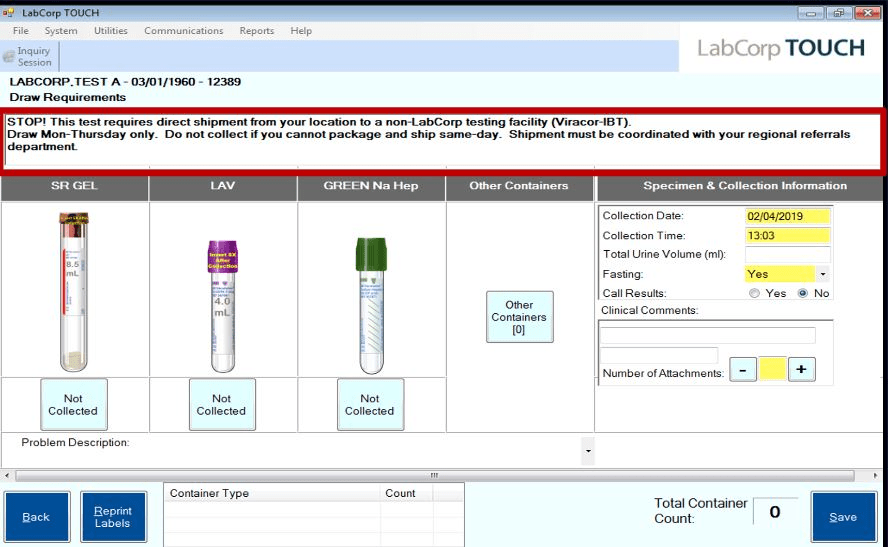Click the LabCorp TOUCH logo
Screen dimensions: 888x547
780,49
